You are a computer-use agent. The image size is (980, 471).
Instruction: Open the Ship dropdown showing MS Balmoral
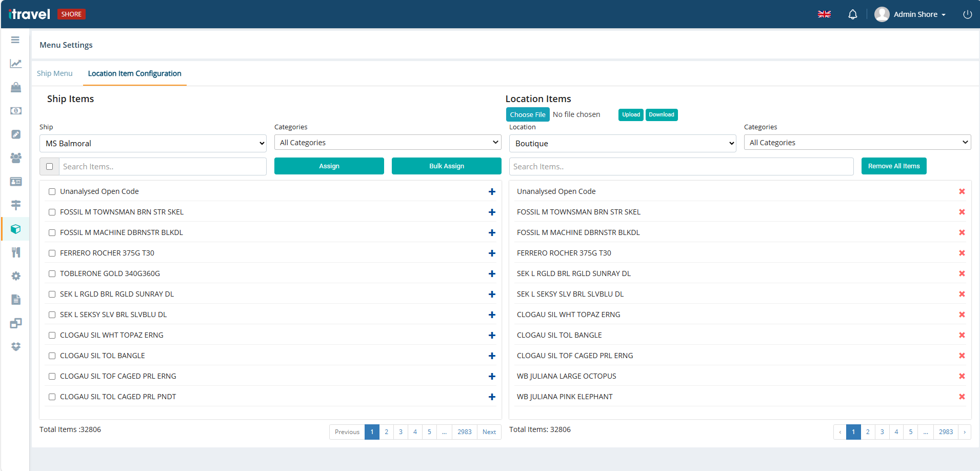click(153, 144)
